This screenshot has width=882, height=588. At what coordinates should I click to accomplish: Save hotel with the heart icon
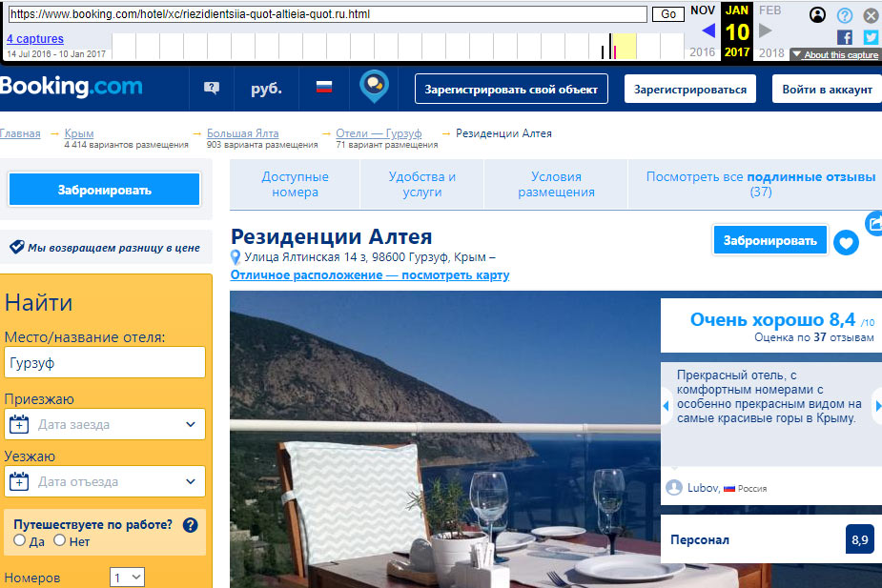846,243
